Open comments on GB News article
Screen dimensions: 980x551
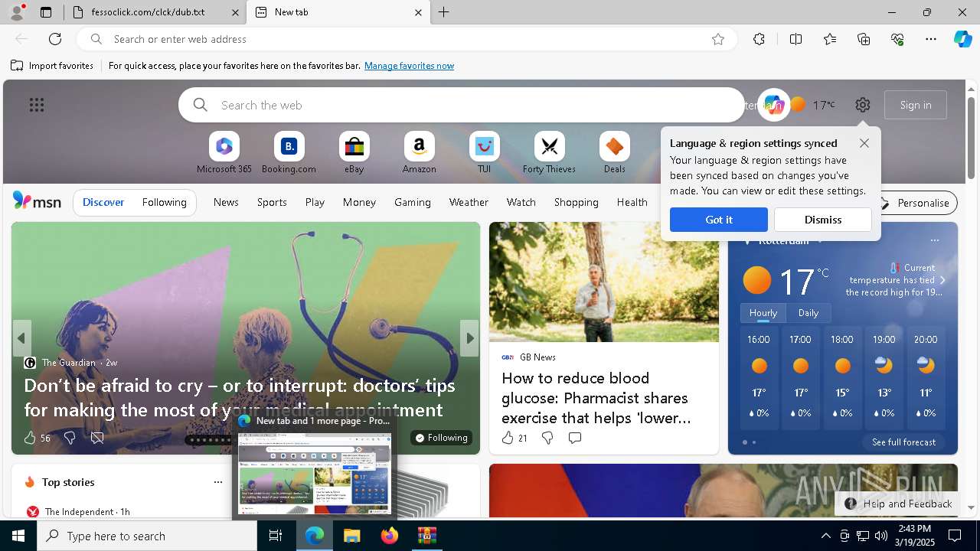click(575, 438)
